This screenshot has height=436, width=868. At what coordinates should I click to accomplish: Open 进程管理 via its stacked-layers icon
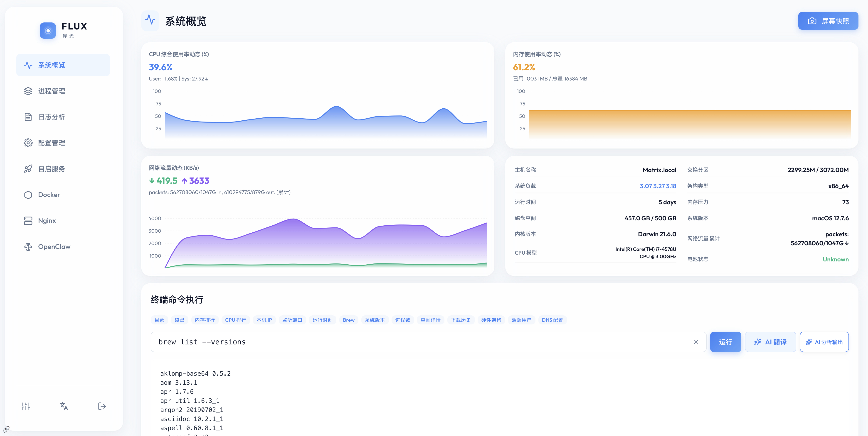point(28,91)
